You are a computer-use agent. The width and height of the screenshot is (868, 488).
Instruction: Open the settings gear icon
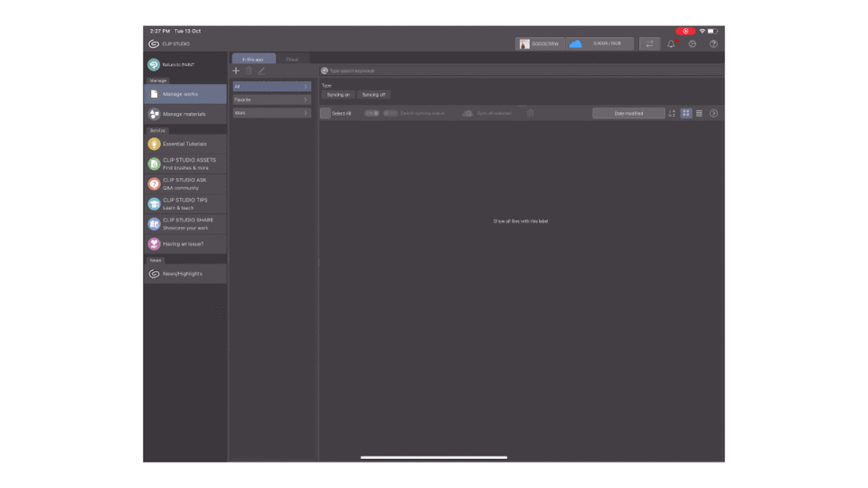(x=693, y=43)
